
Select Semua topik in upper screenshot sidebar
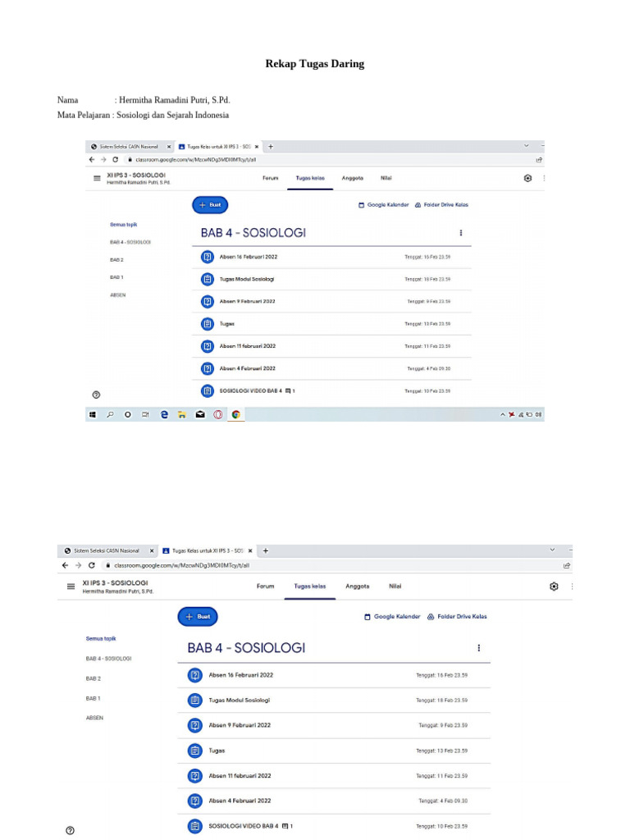pyautogui.click(x=124, y=225)
